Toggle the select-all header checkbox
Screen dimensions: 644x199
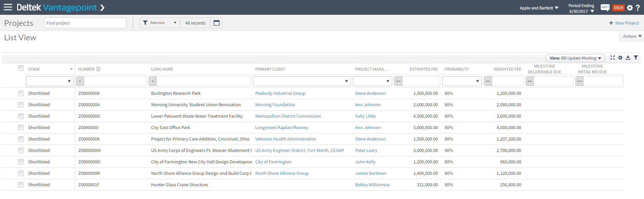point(21,68)
